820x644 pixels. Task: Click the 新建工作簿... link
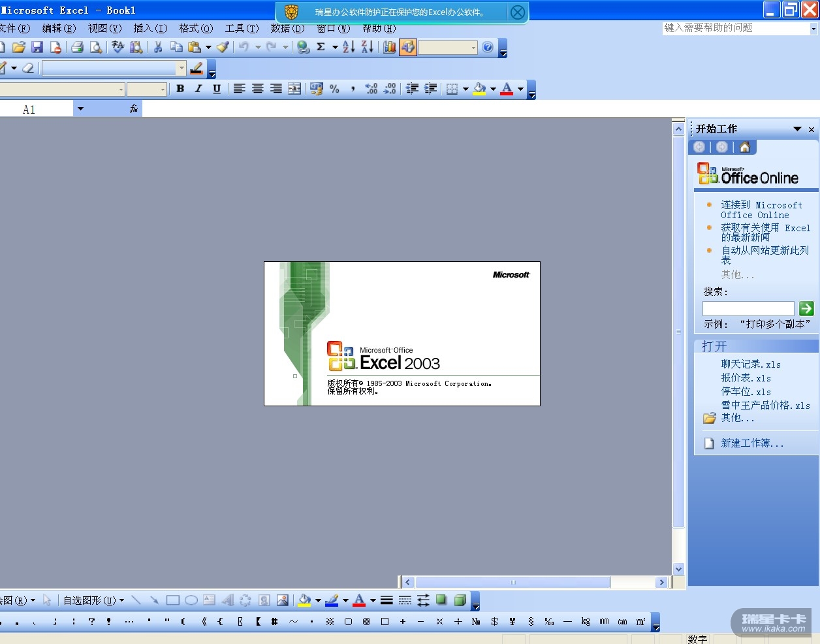tap(752, 443)
